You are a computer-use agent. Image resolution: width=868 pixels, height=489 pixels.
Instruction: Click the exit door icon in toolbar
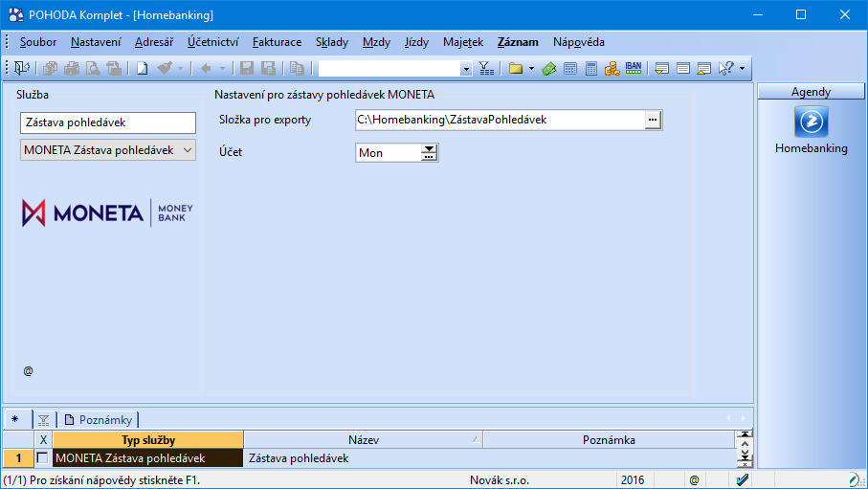click(21, 69)
